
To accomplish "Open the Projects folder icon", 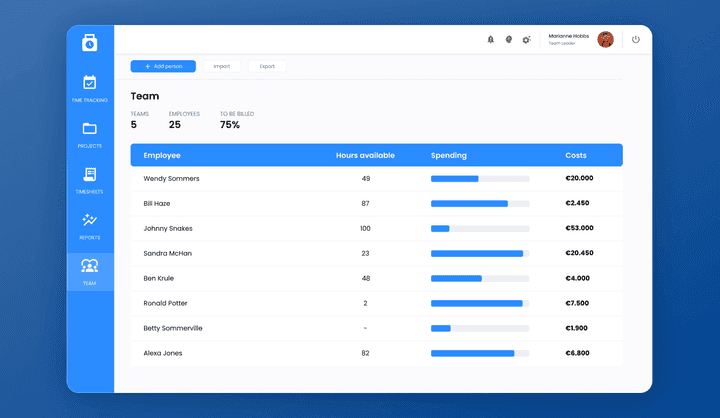I will (x=90, y=129).
